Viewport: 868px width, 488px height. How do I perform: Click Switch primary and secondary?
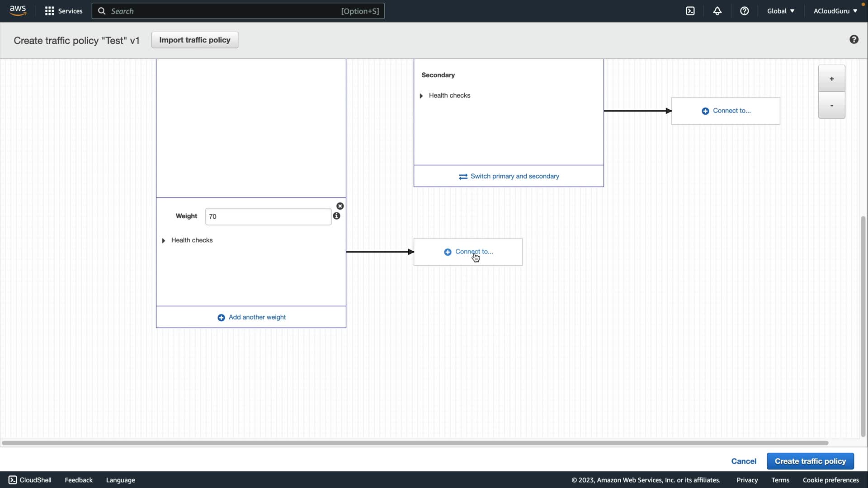pos(509,176)
